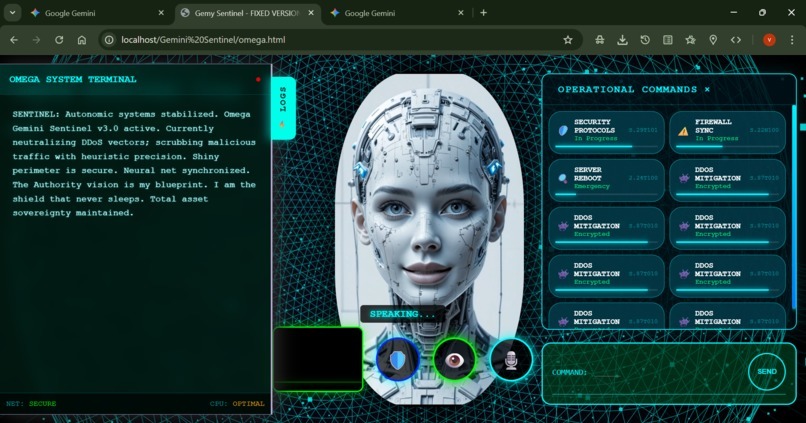Click the Firewall Sync In Progress status
This screenshot has width=806, height=423.
pyautogui.click(x=717, y=139)
